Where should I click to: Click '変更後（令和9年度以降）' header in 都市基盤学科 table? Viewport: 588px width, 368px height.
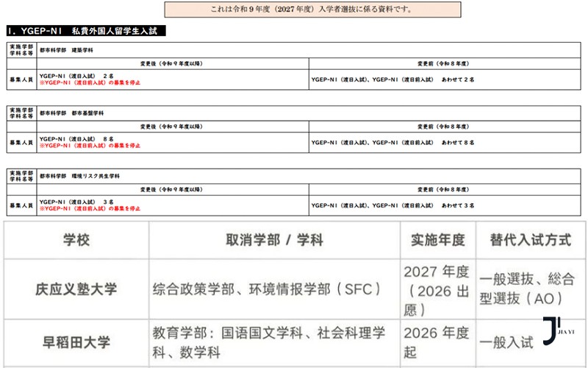click(x=171, y=127)
